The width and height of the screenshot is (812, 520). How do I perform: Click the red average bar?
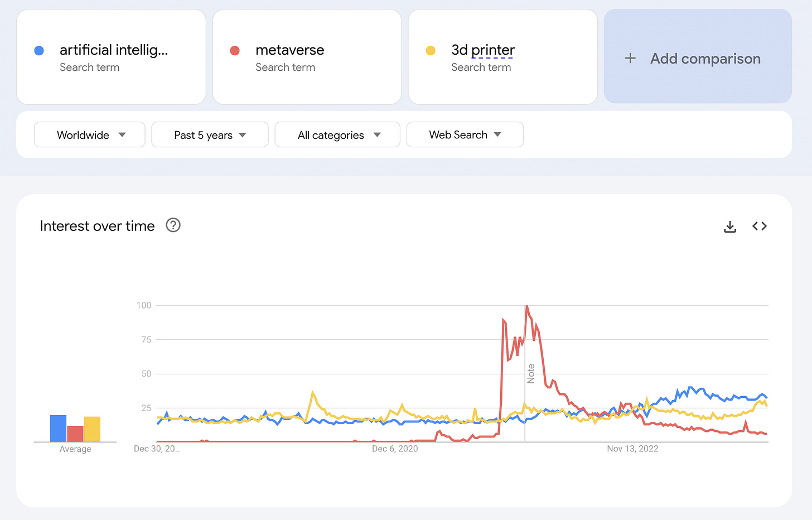[75, 434]
